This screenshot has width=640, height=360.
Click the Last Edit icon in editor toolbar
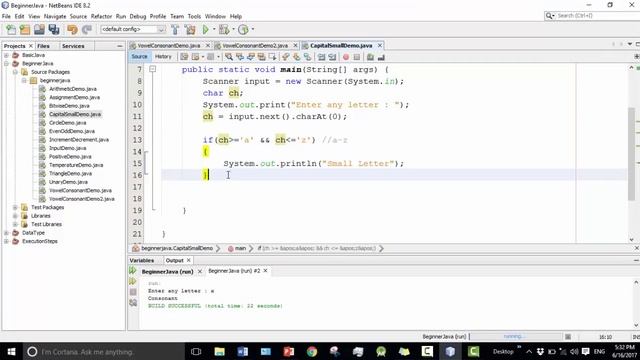[184, 57]
